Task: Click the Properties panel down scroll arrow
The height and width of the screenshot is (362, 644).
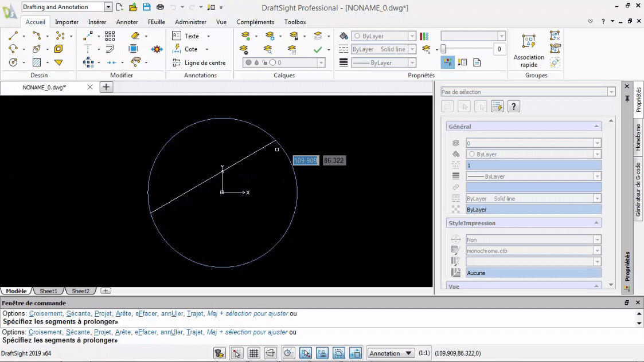Action: 611,285
